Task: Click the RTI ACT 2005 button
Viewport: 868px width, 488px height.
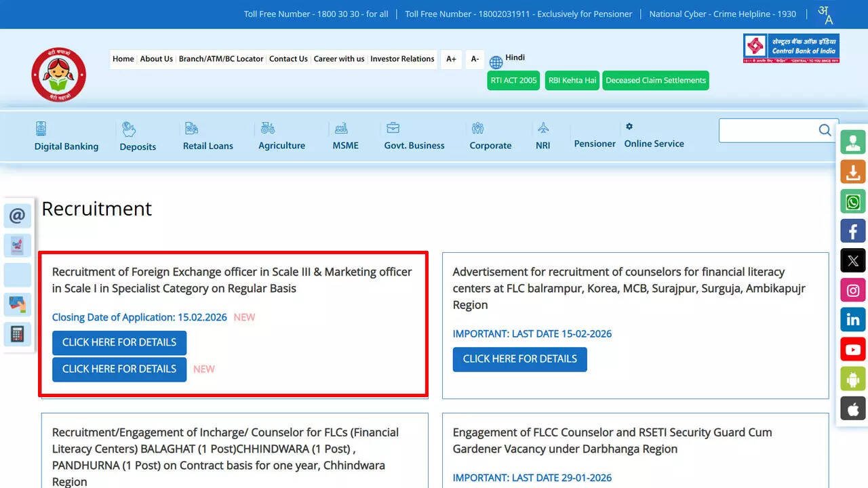Action: tap(513, 80)
